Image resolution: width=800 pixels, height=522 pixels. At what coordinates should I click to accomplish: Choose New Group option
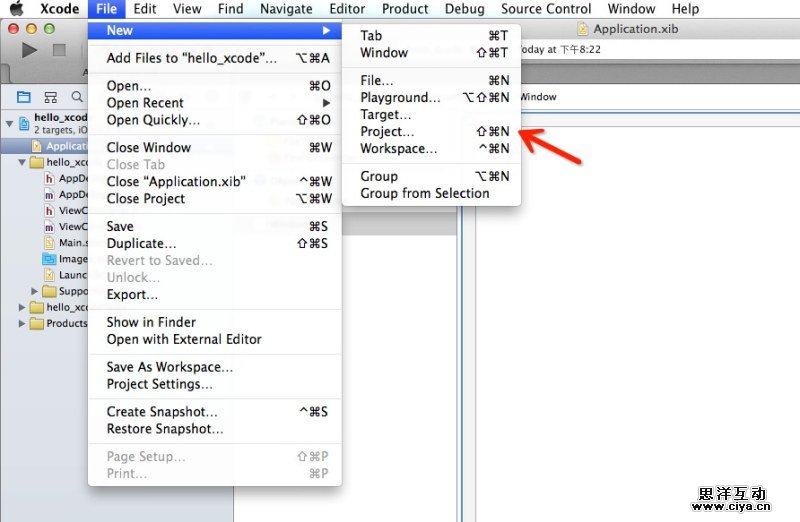point(431,176)
